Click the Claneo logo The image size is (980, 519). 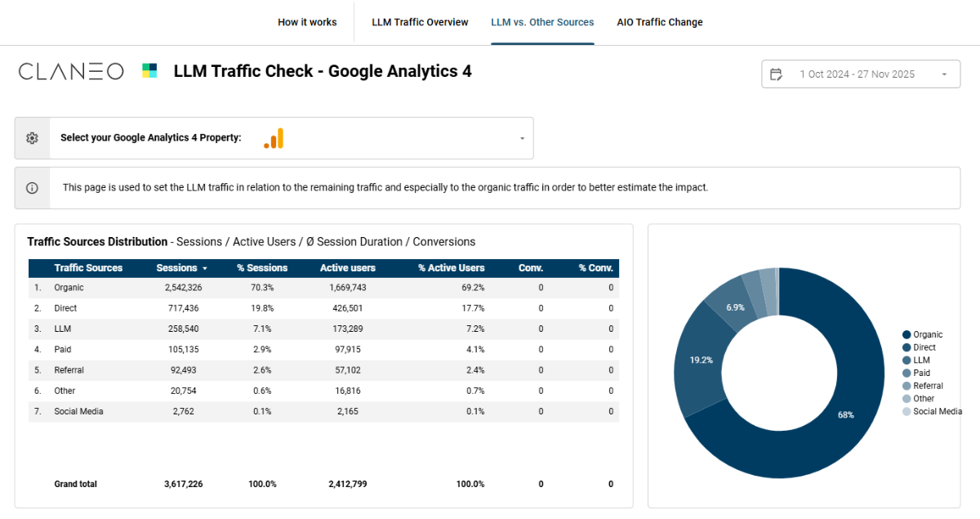71,72
